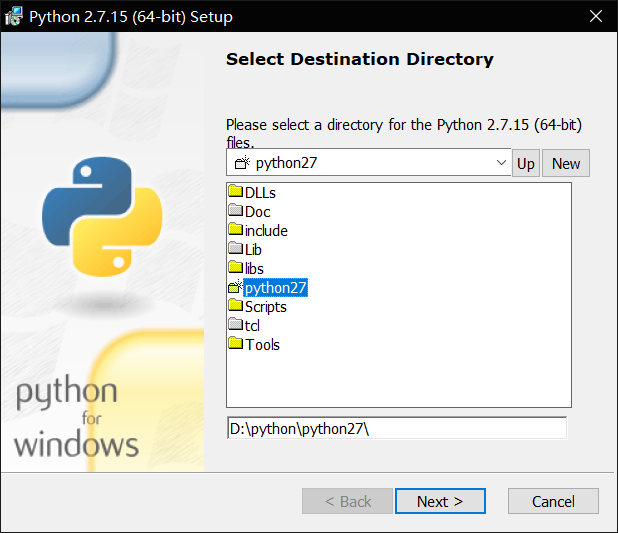
Task: Create a new folder with New button
Action: pyautogui.click(x=566, y=163)
